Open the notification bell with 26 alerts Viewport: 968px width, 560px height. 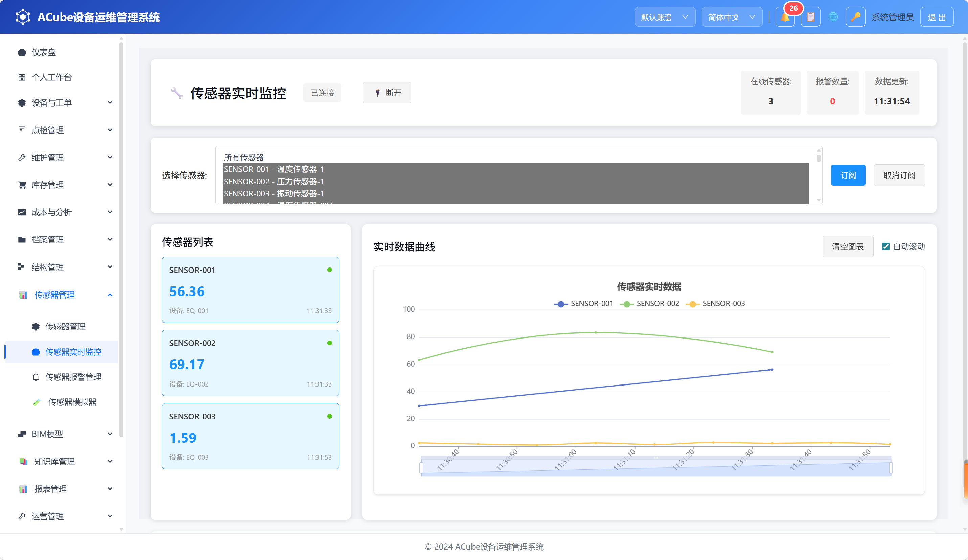pyautogui.click(x=785, y=17)
